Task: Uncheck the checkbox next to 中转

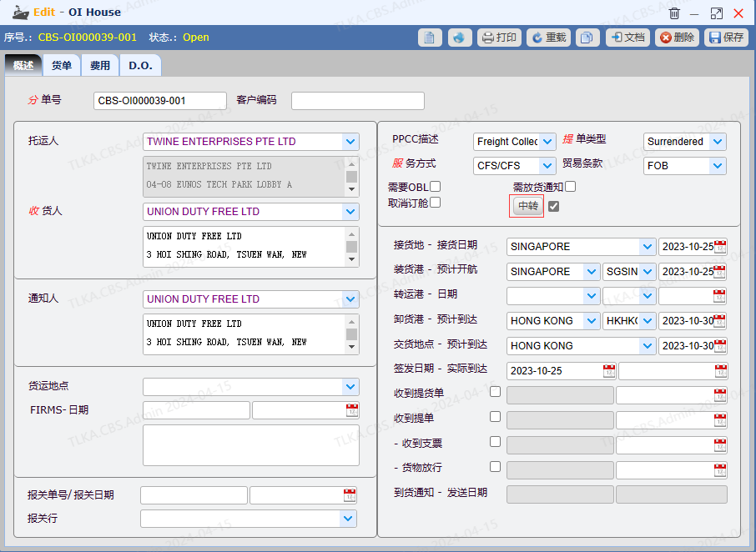Action: tap(553, 207)
